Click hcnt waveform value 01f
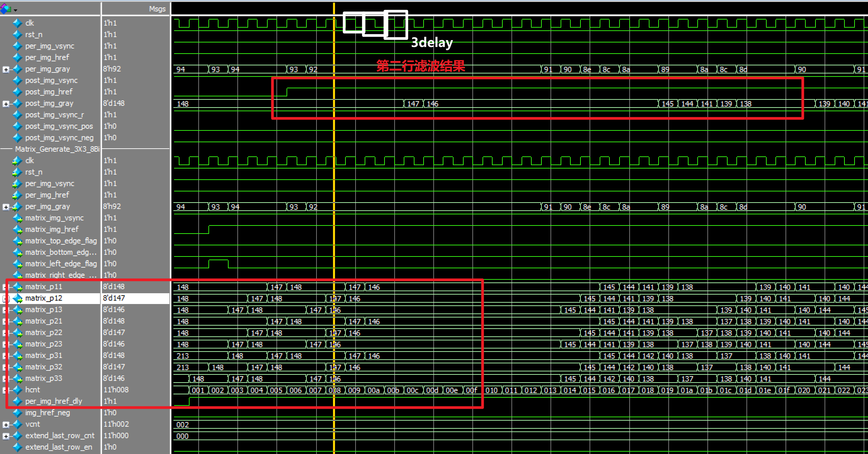Image resolution: width=868 pixels, height=454 pixels. tap(784, 391)
